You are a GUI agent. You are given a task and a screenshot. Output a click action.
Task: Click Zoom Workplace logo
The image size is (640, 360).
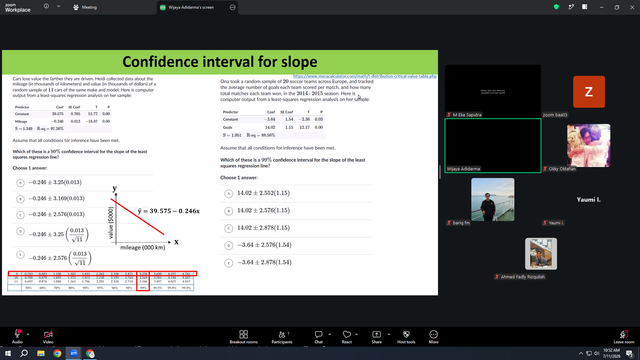(18, 8)
